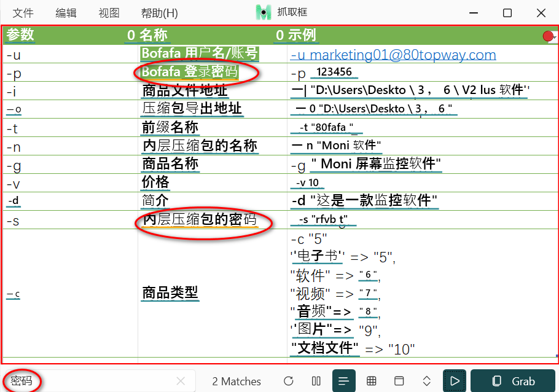559x392 pixels.
Task: Expand the up-down chevron options control
Action: [427, 382]
